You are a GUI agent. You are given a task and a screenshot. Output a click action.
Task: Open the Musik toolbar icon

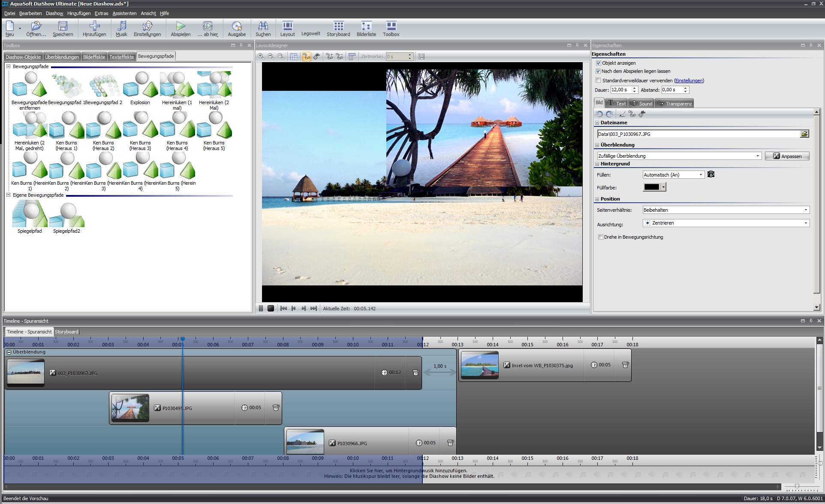tap(121, 28)
